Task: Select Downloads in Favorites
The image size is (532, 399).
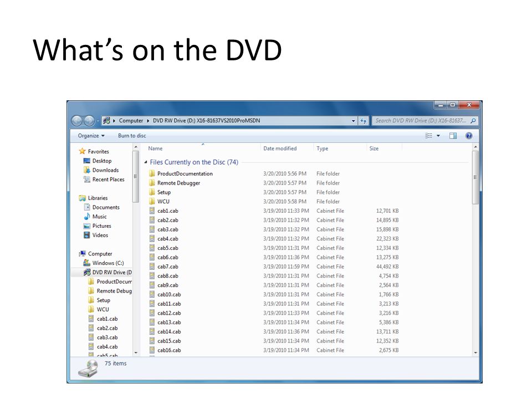Action: click(x=105, y=170)
